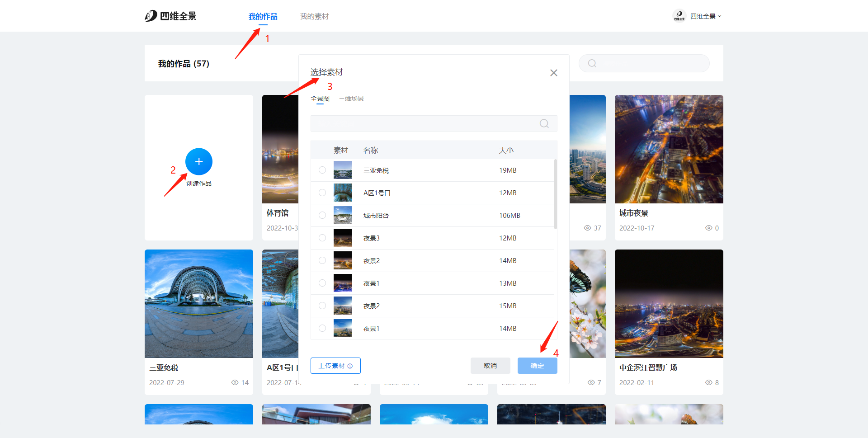This screenshot has height=438, width=868.
Task: Switch to the 三维场景 tab
Action: point(351,99)
